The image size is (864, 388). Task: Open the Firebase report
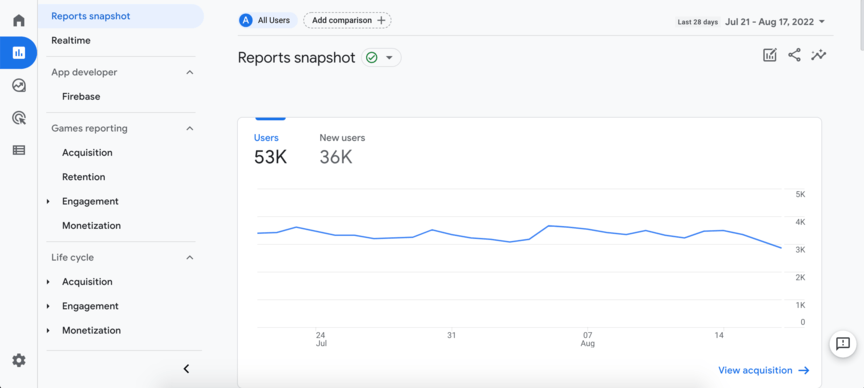[x=81, y=96]
